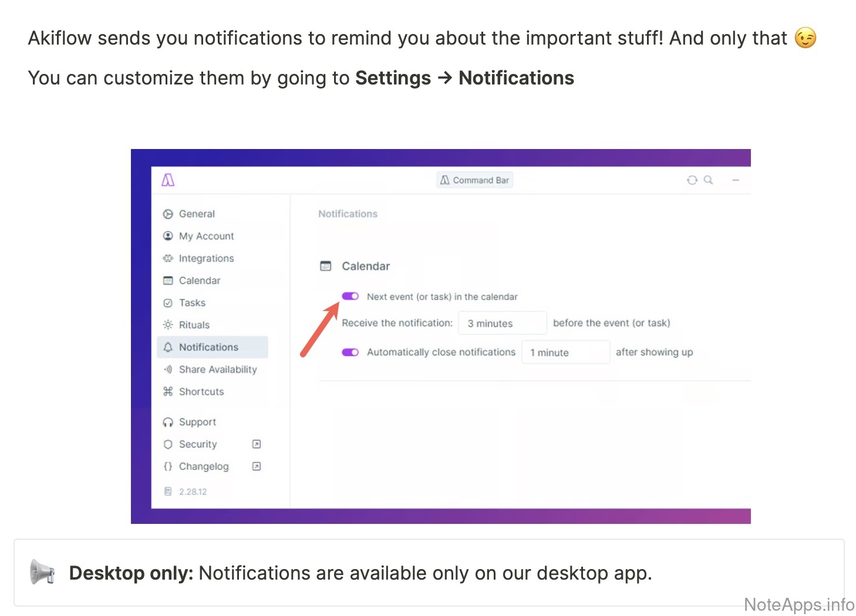
Task: Open the 3 minutes dropdown
Action: (x=502, y=323)
